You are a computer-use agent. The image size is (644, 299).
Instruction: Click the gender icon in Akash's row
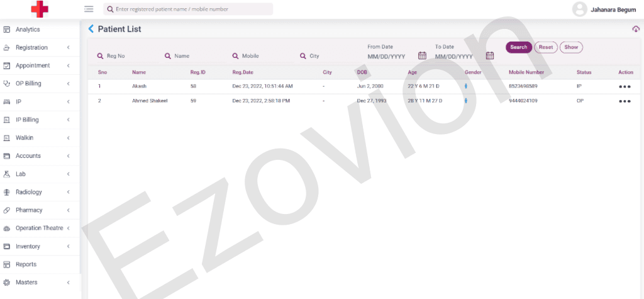tap(466, 86)
